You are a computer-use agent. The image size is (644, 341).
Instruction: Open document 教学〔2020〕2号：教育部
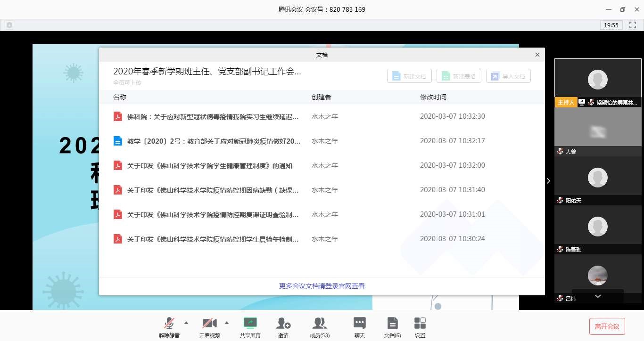[214, 141]
